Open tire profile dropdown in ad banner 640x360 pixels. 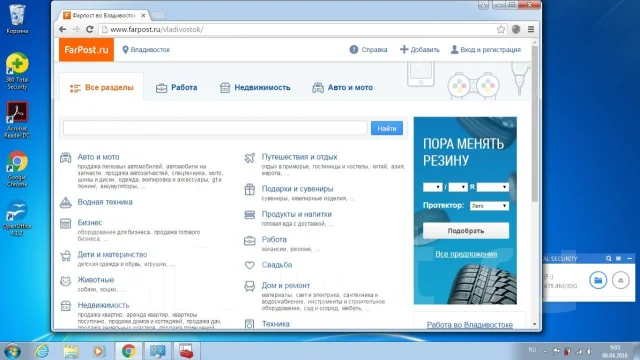(458, 187)
